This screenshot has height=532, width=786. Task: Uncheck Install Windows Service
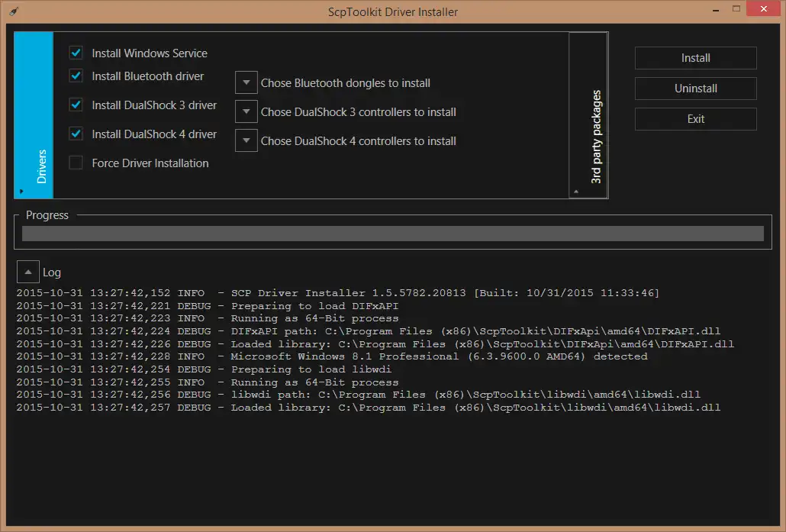point(76,53)
